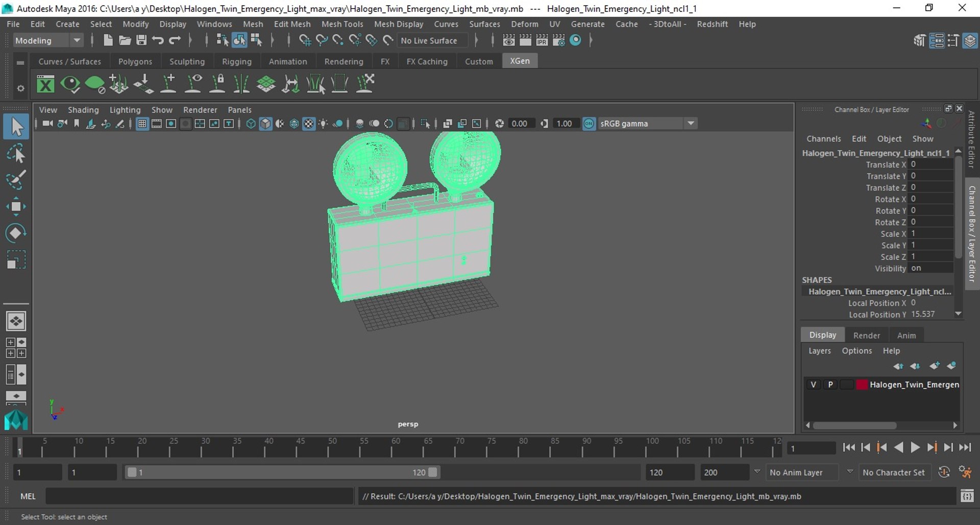980x525 pixels.
Task: Step forward one key
Action: point(932,448)
